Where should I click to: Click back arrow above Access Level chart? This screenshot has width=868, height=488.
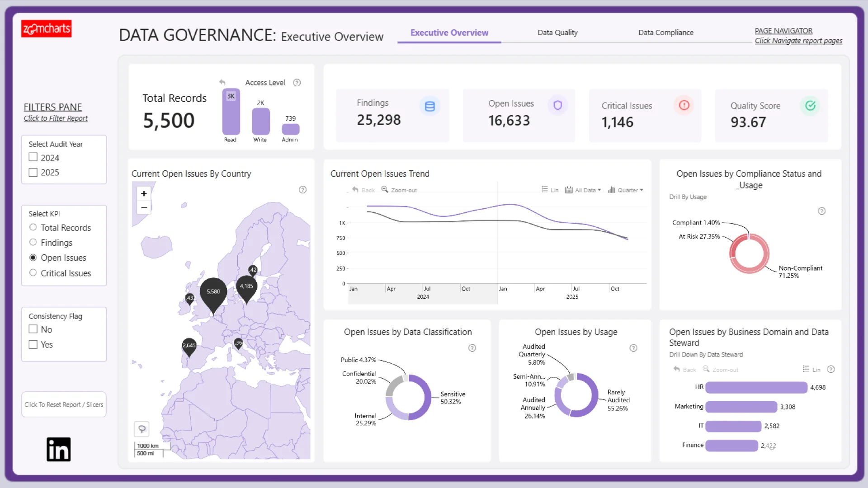[x=222, y=82]
